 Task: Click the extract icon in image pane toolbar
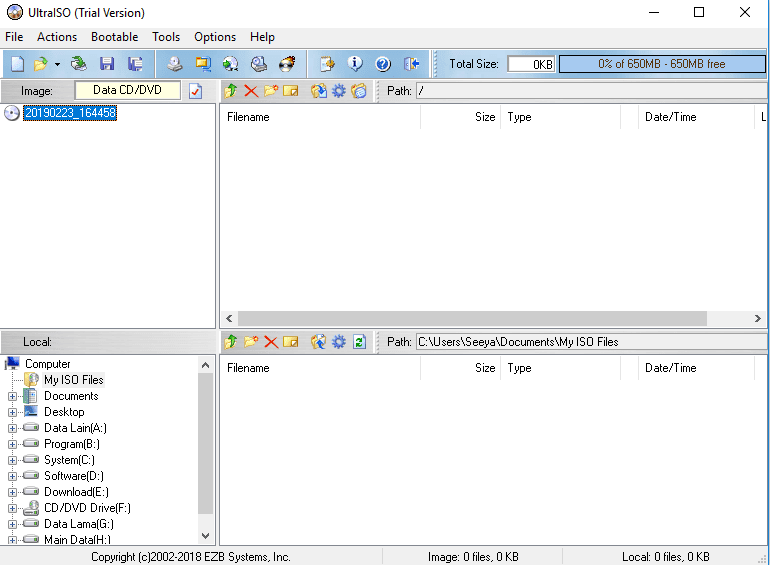click(319, 91)
